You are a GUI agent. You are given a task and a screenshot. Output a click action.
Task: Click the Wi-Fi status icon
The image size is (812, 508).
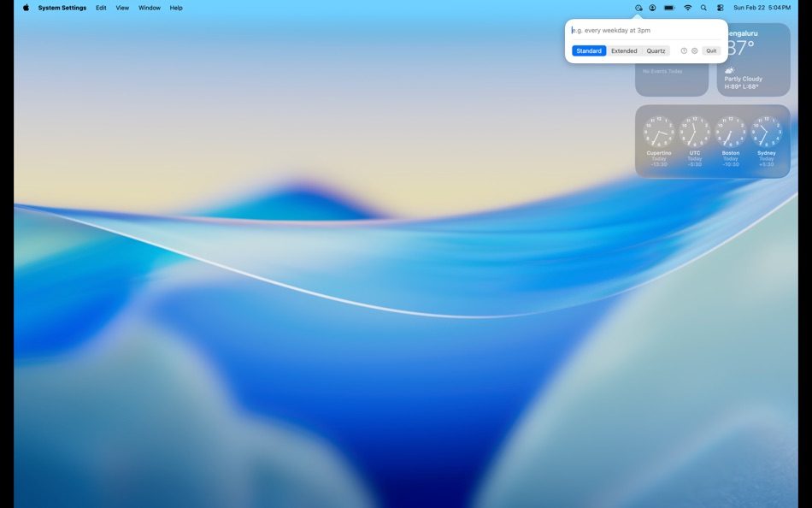(687, 7)
